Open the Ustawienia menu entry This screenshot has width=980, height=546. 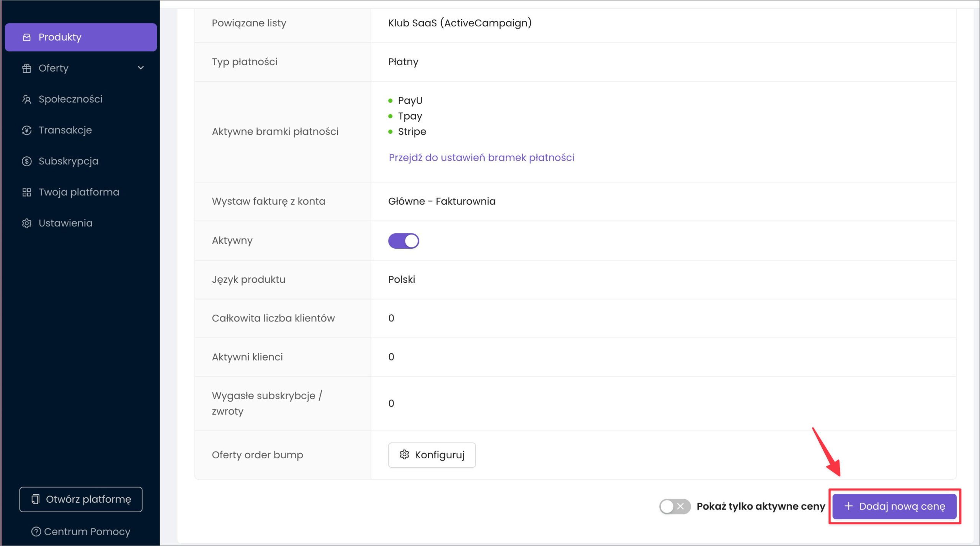coord(65,223)
